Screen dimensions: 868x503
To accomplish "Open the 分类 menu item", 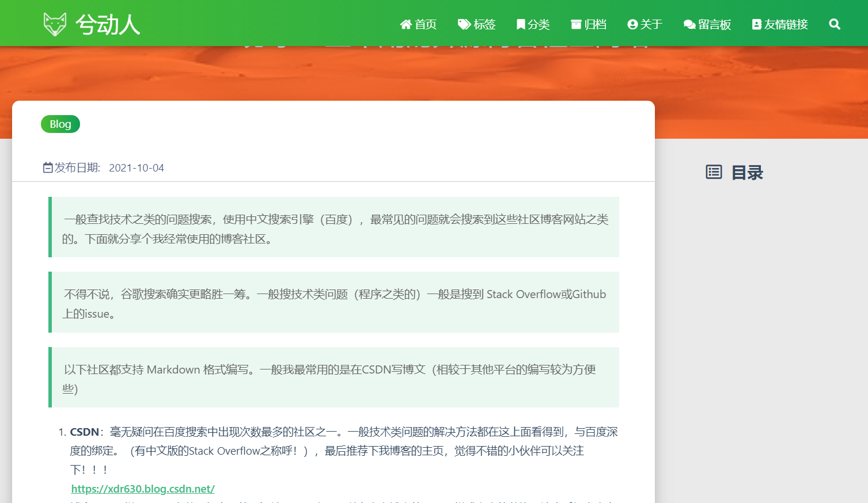I will 539,24.
